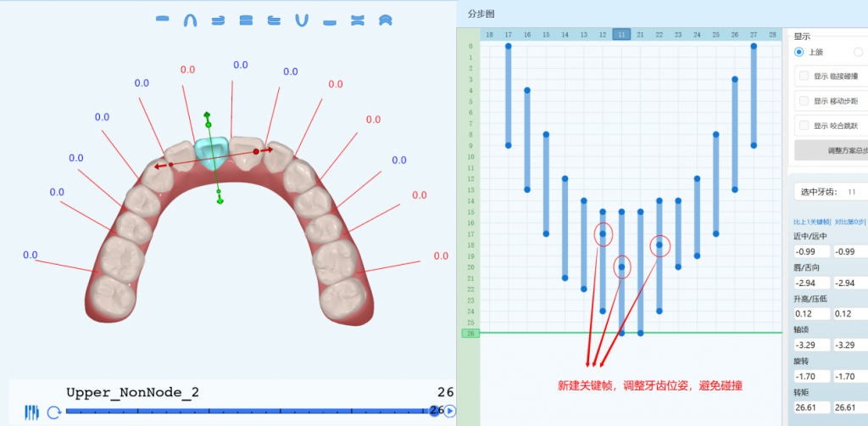Viewport: 868px width, 426px height.
Task: Click the circled keyframe dot on tooth 22's bar
Action: coord(659,244)
